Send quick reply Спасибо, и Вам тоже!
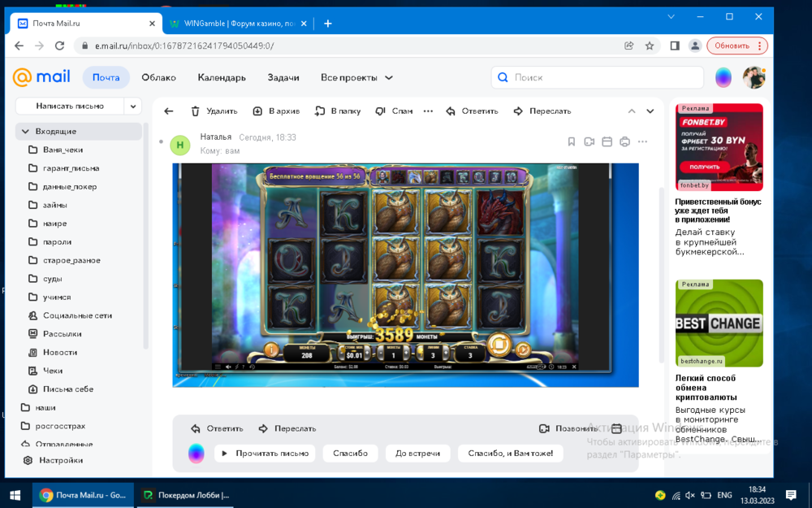812x508 pixels. pyautogui.click(x=510, y=454)
